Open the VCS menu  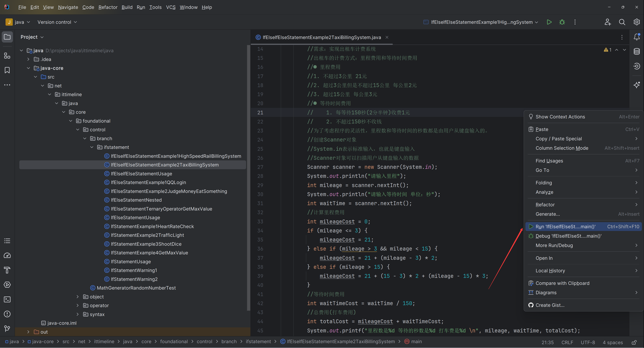click(x=171, y=7)
